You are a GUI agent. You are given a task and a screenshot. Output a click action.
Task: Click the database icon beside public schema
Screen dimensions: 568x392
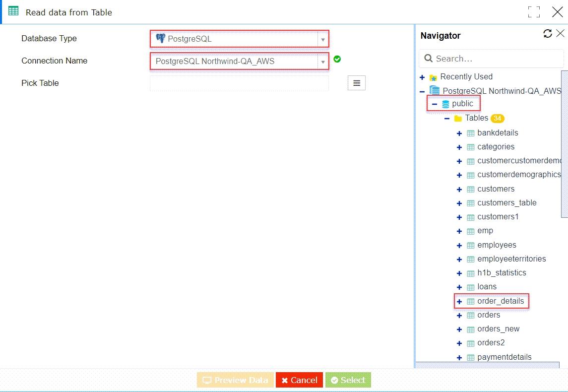[x=445, y=104]
